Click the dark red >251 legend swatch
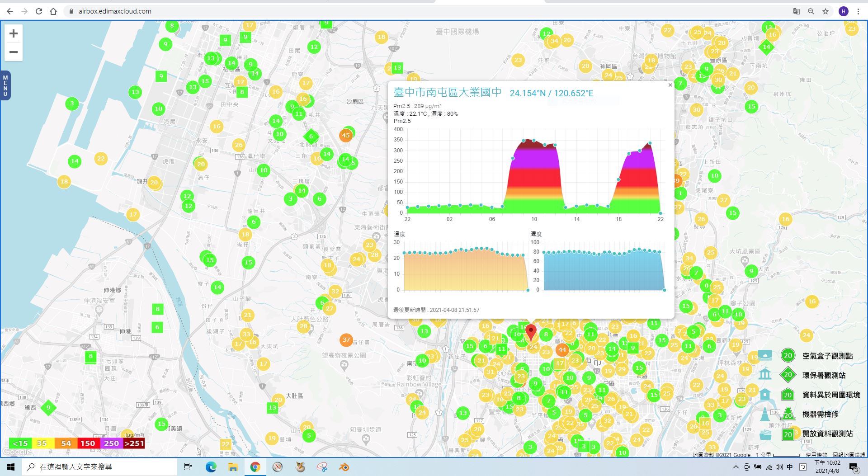 pos(134,443)
